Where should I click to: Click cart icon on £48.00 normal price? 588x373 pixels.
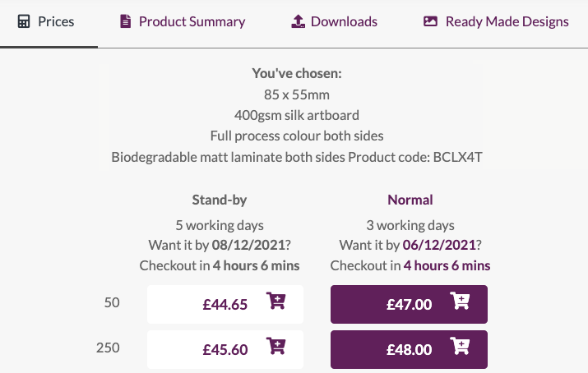[x=460, y=346]
